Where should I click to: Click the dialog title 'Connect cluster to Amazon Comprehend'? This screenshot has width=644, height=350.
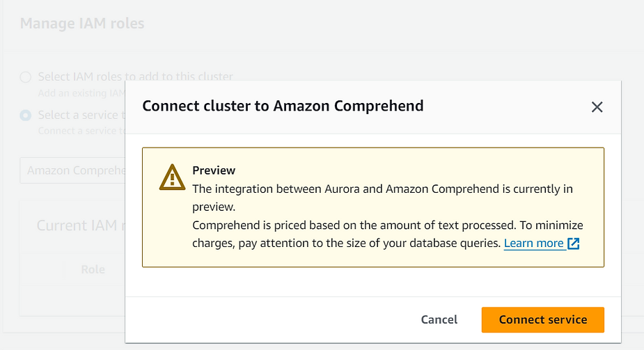click(283, 106)
